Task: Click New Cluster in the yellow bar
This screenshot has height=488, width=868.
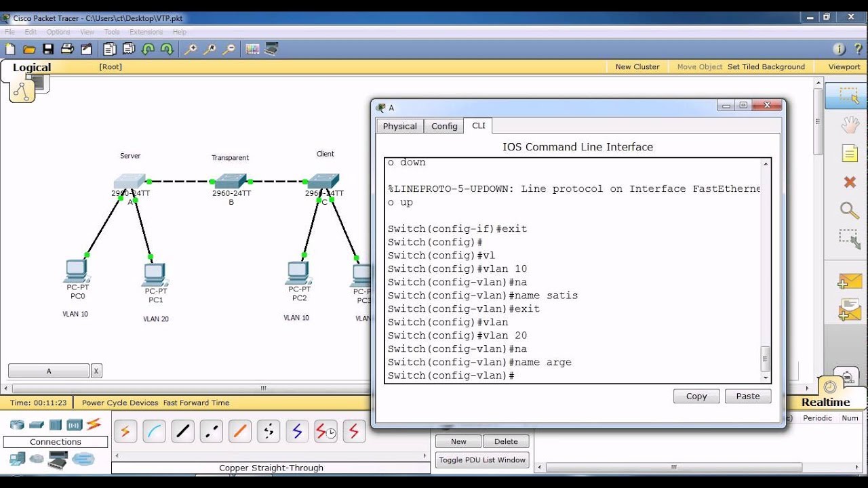Action: point(637,66)
